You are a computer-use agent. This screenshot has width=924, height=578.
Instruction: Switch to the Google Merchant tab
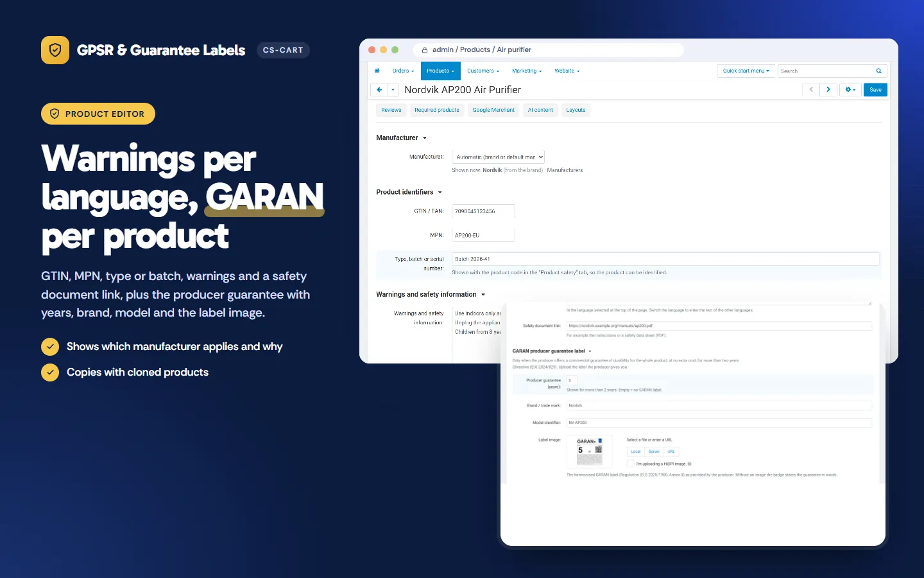(x=493, y=110)
